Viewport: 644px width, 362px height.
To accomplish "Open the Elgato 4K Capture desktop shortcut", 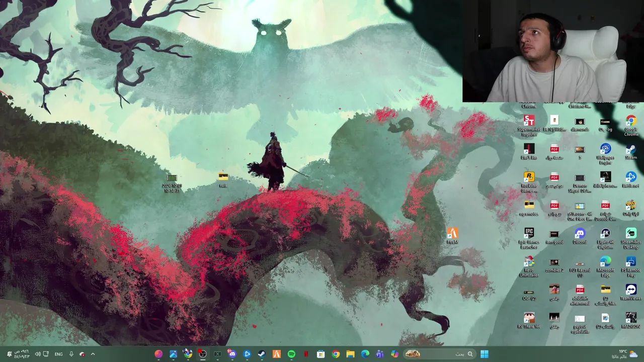I will (605, 238).
